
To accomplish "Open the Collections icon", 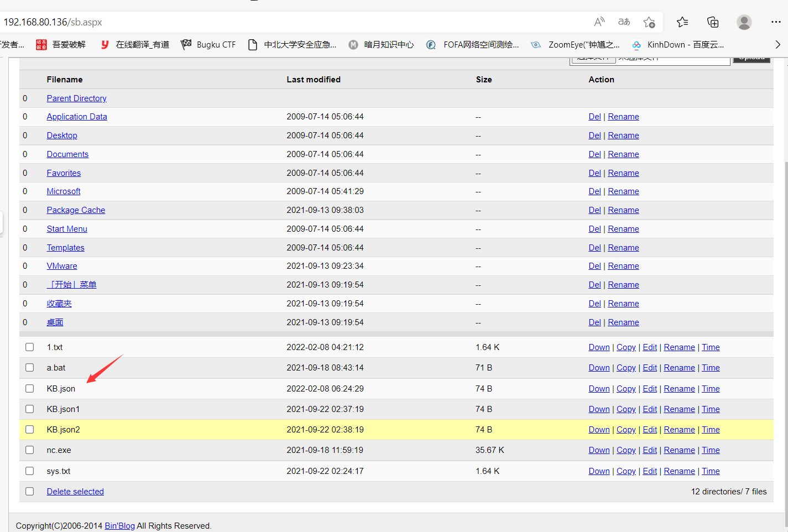I will (x=713, y=22).
